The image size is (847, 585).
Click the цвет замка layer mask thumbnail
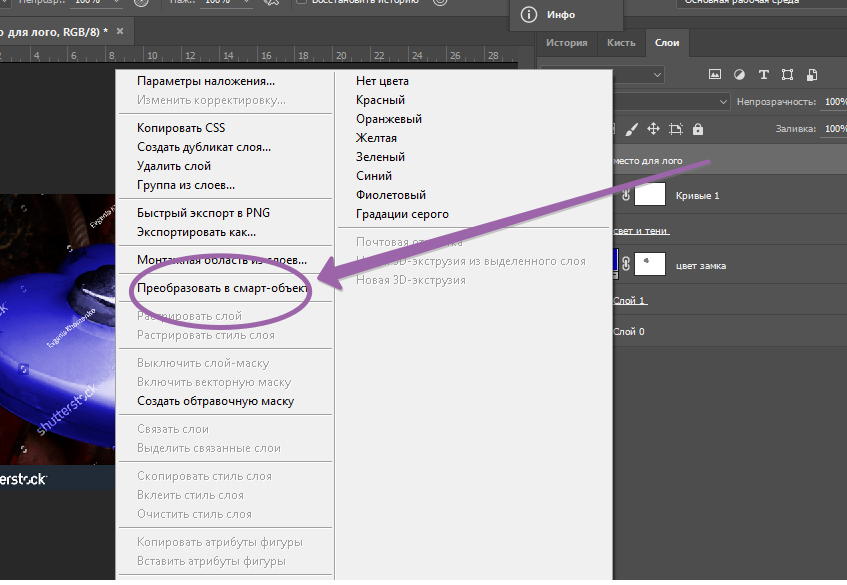[x=649, y=264]
